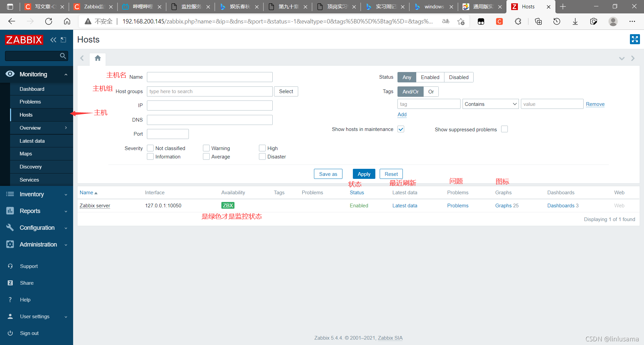Expand the Reports menu section

click(x=37, y=211)
